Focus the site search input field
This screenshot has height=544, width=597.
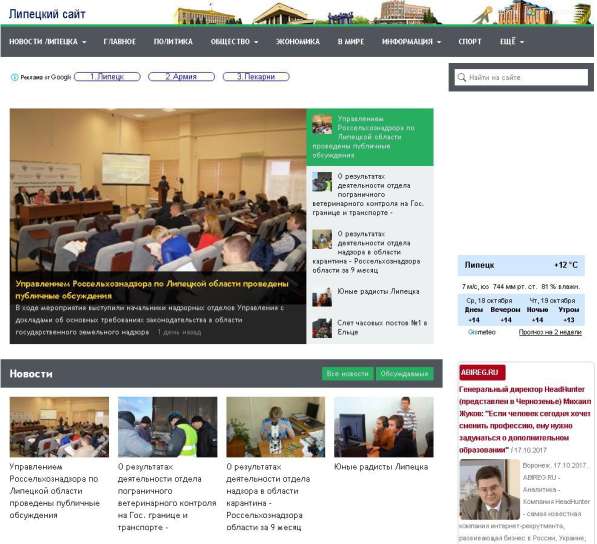(521, 77)
